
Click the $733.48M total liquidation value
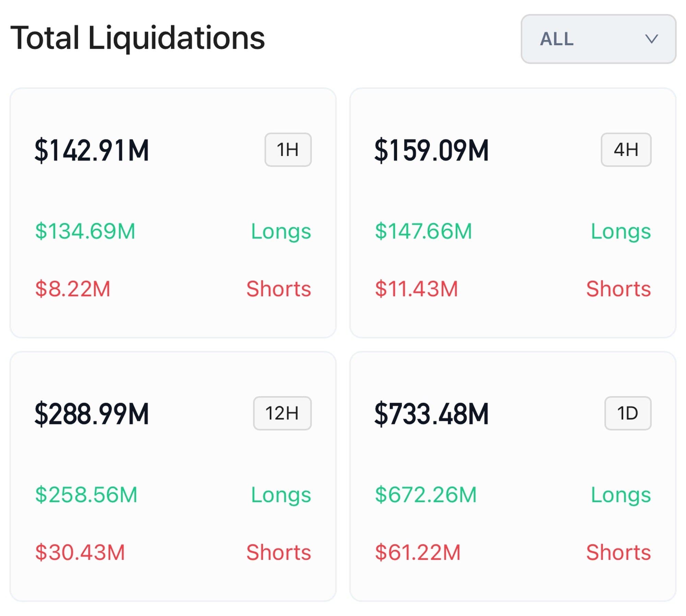[x=431, y=414]
